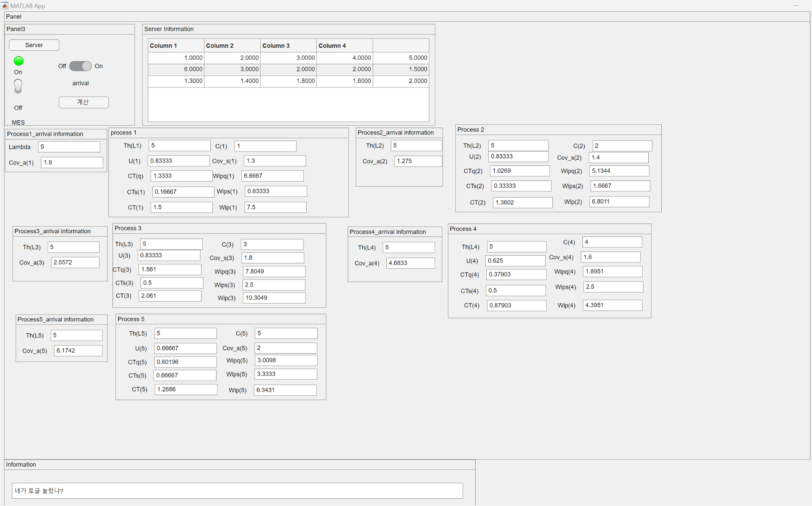Click the Wip(3) input field

point(274,298)
